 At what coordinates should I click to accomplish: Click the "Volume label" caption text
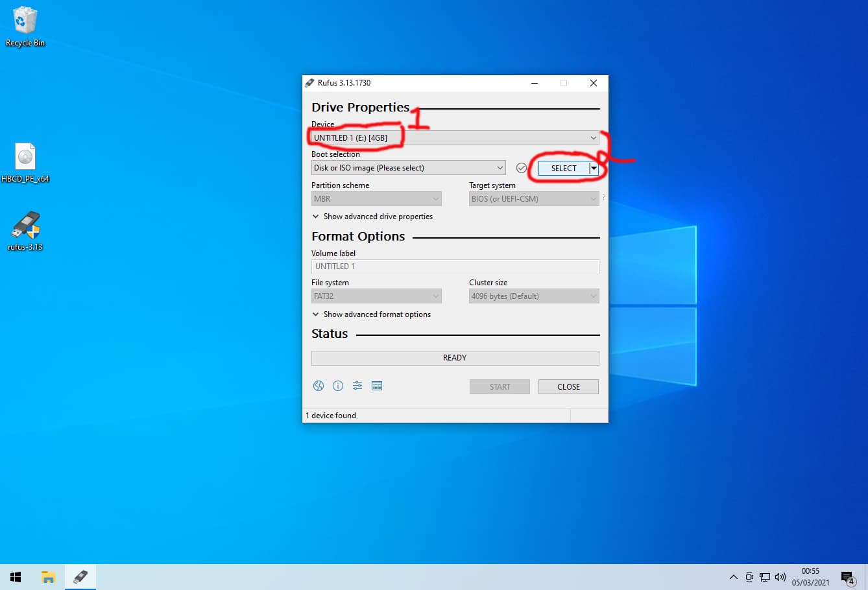click(333, 254)
